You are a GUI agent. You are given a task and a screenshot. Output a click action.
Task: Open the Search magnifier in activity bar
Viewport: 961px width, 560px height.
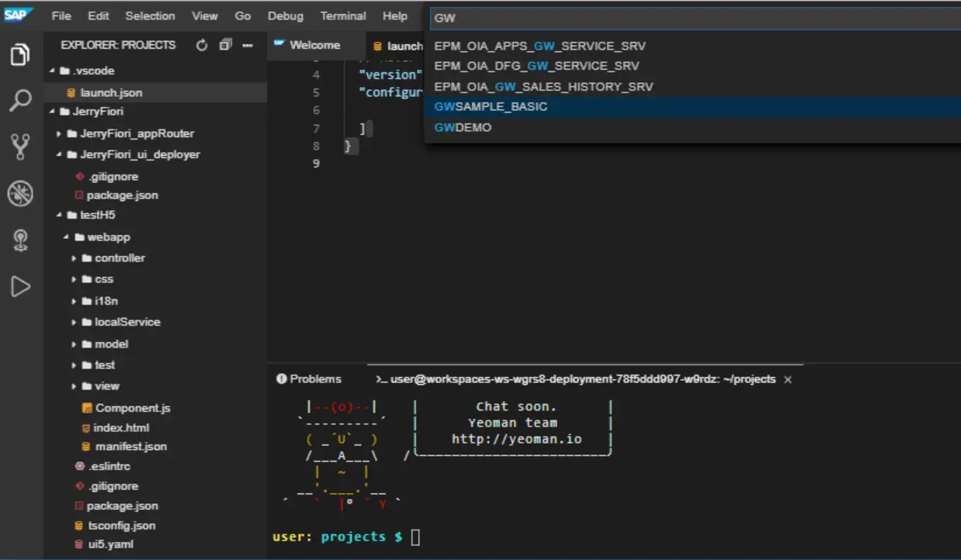point(20,100)
